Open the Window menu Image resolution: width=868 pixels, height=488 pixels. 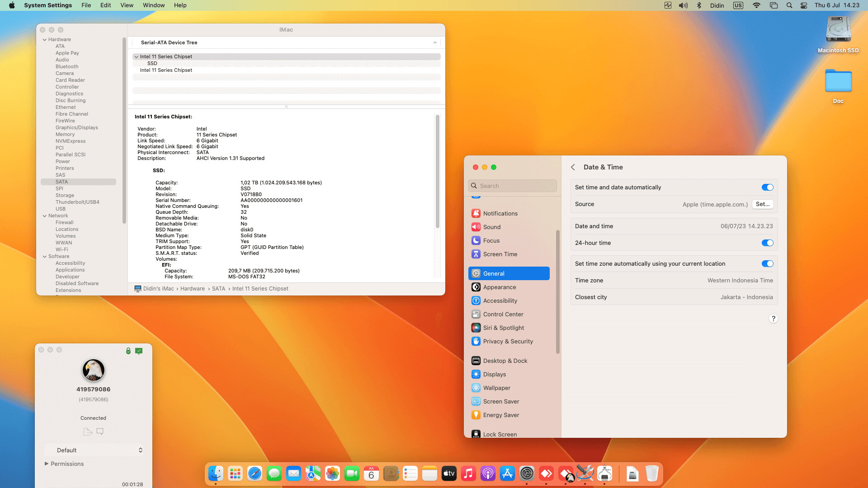154,5
